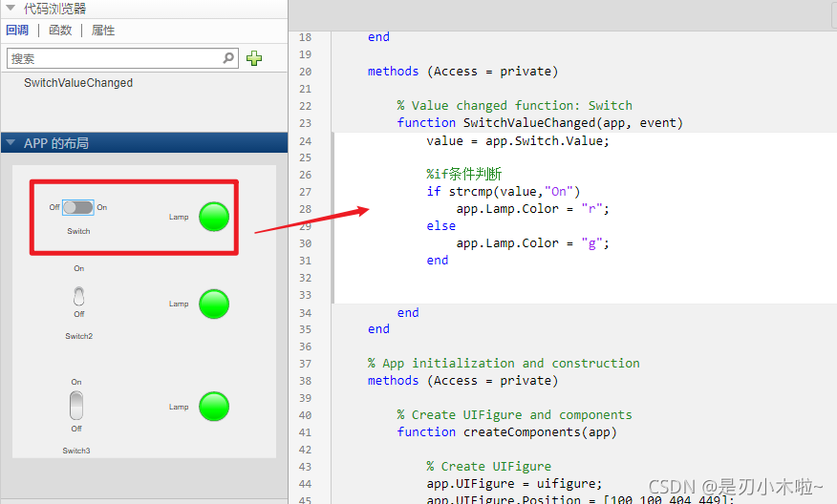The image size is (837, 504).
Task: Click the else keyword line
Action: [440, 226]
